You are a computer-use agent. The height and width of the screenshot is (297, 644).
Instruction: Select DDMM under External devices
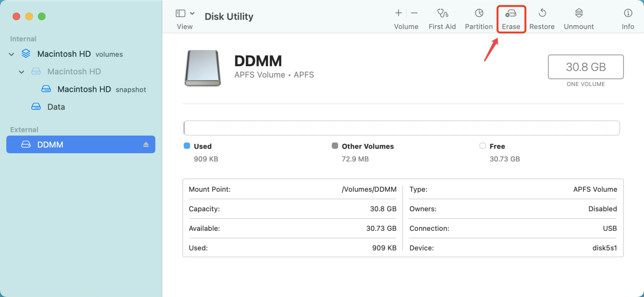(x=68, y=144)
